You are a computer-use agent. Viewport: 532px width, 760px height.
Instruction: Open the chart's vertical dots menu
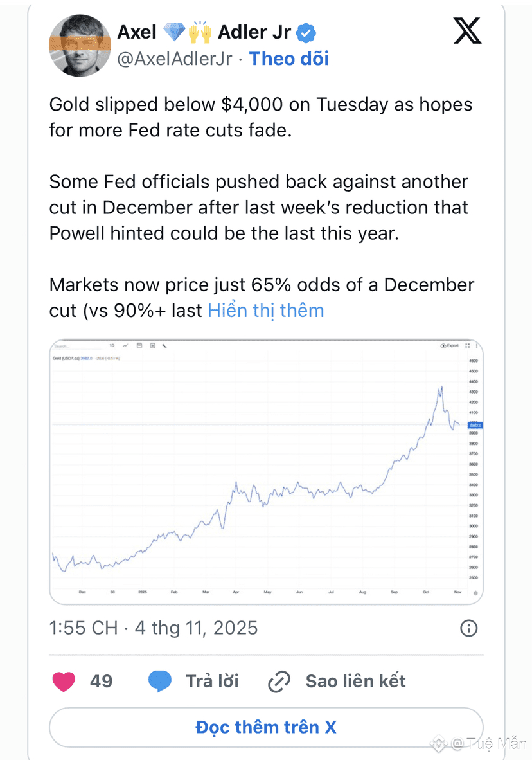475,346
